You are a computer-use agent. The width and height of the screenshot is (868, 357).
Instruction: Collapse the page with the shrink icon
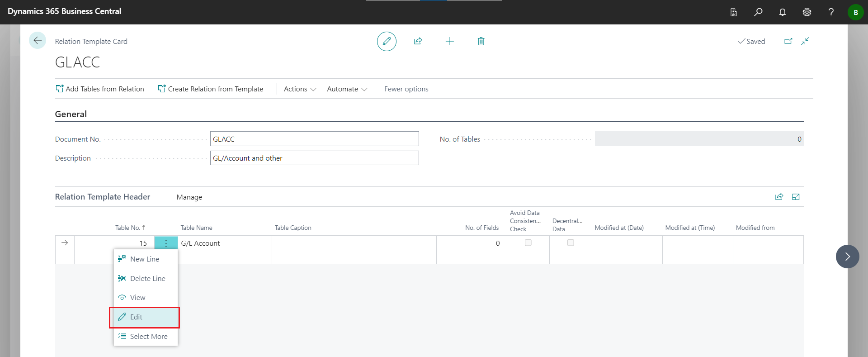point(805,41)
